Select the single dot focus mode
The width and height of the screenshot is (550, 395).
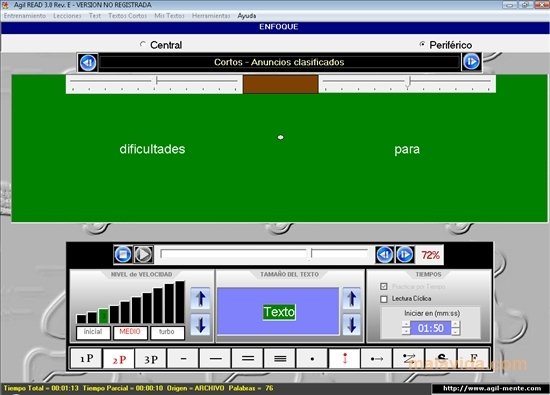pos(312,358)
